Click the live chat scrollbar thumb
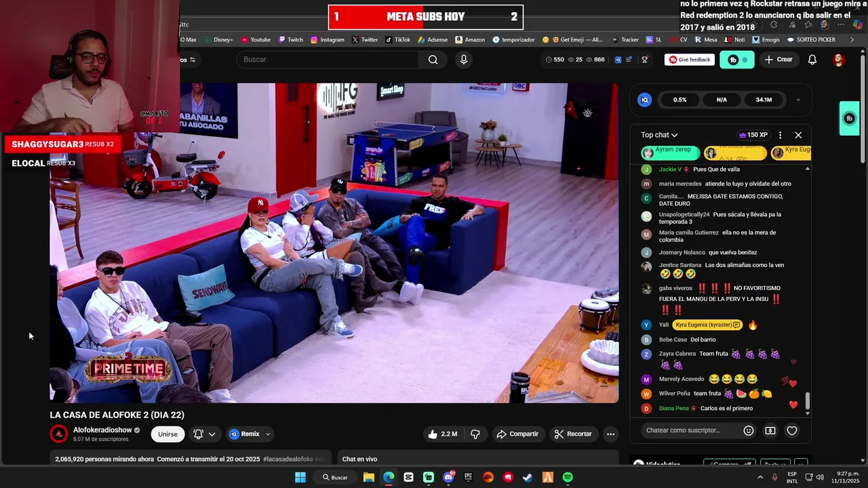Screen dimensions: 868x488 [807, 401]
